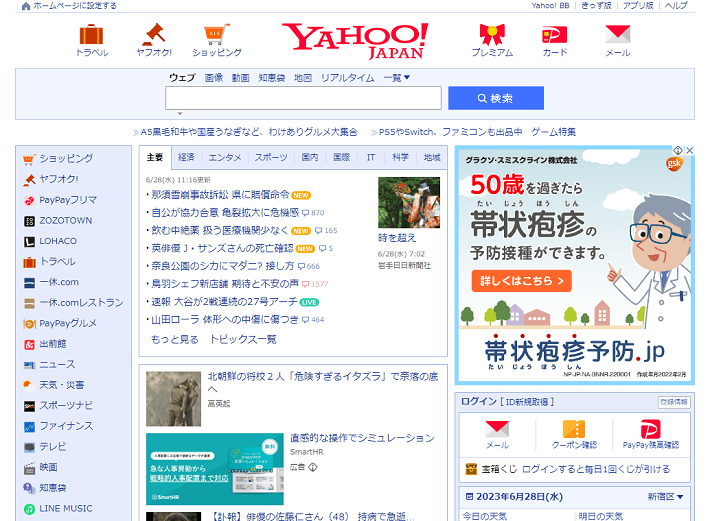Switch to the エンタメ news tab
710x521 pixels.
pyautogui.click(x=225, y=157)
